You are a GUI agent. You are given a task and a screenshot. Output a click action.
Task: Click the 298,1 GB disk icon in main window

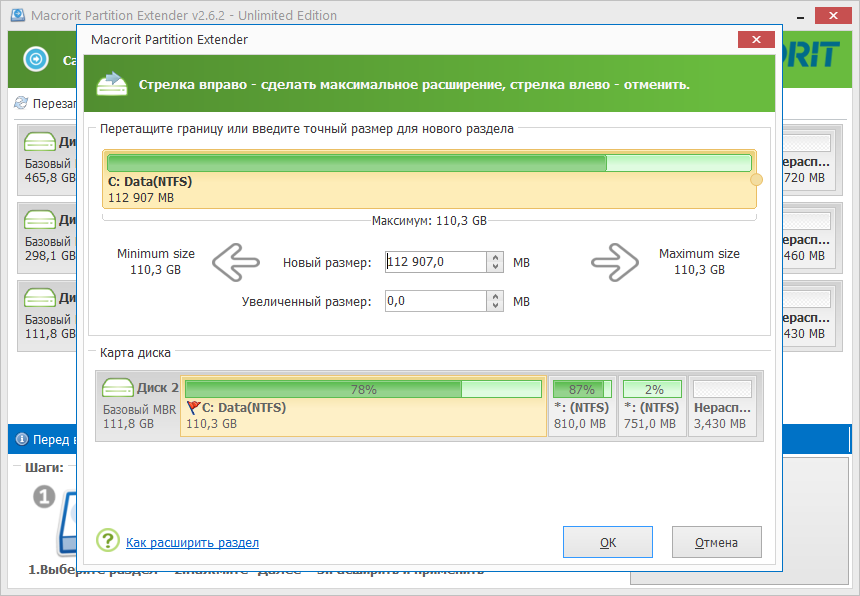[x=39, y=220]
